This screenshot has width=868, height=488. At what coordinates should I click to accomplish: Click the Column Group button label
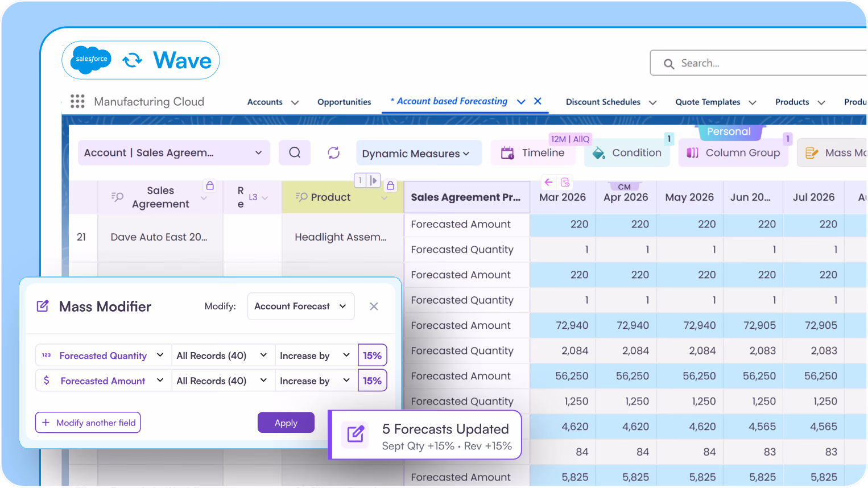pyautogui.click(x=743, y=152)
